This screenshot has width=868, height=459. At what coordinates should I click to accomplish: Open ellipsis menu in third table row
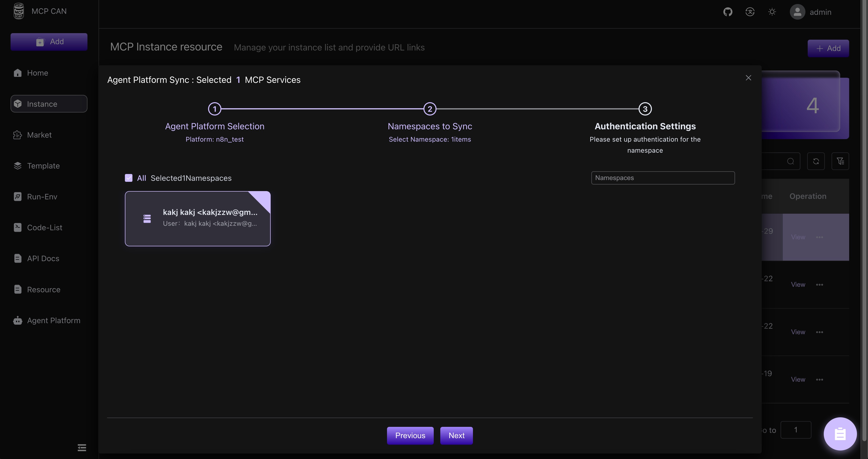tap(819, 332)
